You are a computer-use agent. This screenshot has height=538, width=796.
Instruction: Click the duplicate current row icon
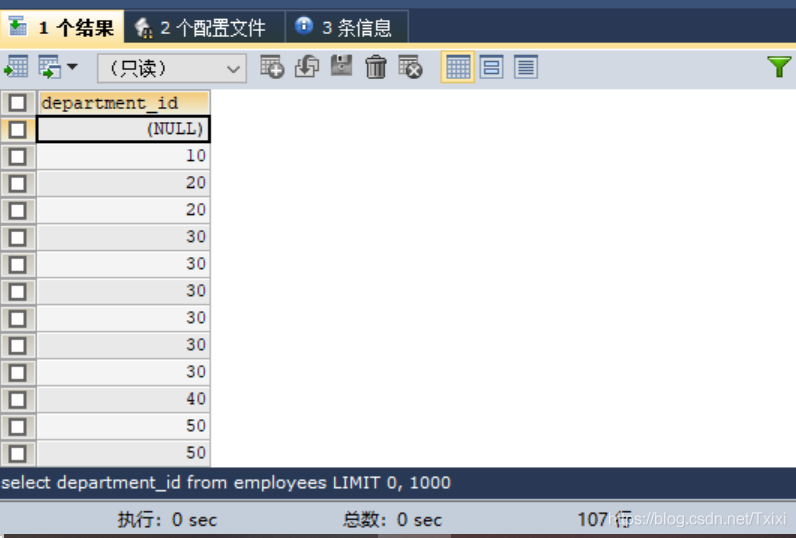(307, 67)
